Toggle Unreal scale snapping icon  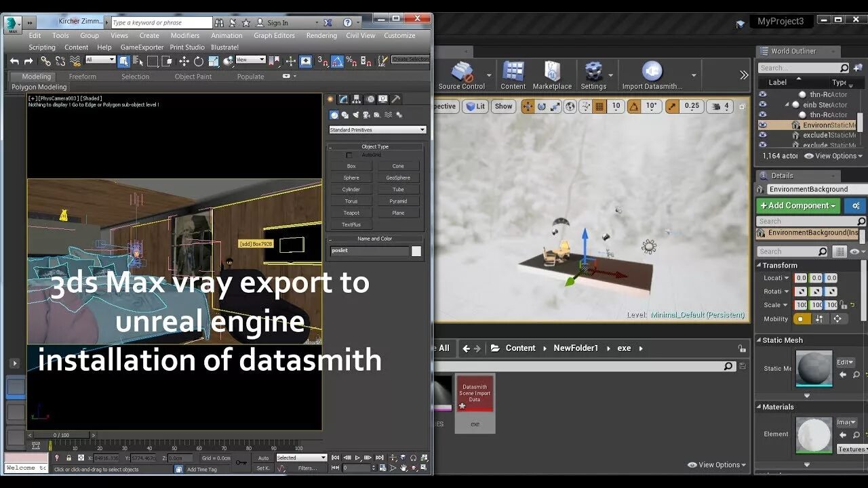pyautogui.click(x=673, y=106)
